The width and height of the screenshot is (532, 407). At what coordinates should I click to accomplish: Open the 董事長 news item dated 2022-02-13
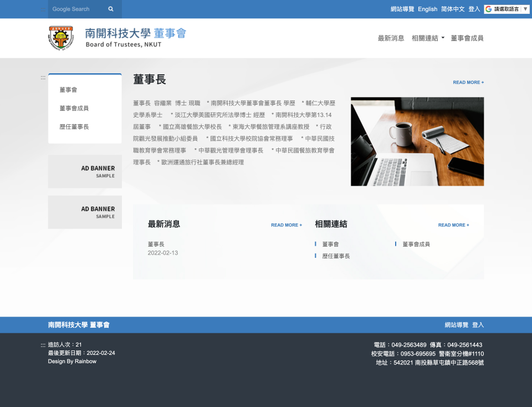[156, 244]
